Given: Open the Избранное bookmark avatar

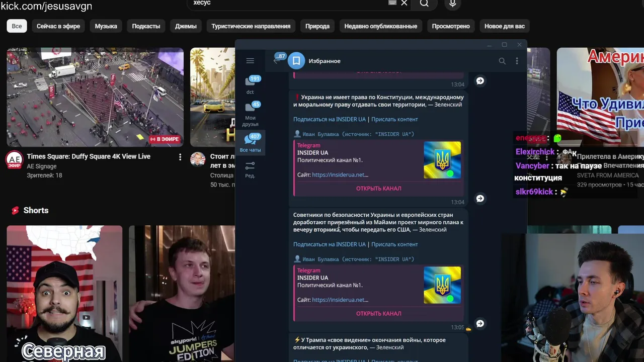Looking at the screenshot, I should (x=296, y=61).
